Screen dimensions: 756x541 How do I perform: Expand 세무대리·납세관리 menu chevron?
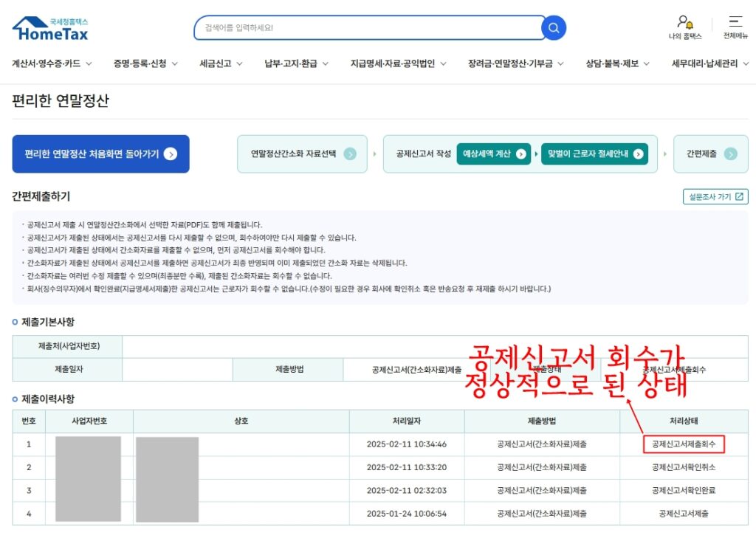pos(746,63)
